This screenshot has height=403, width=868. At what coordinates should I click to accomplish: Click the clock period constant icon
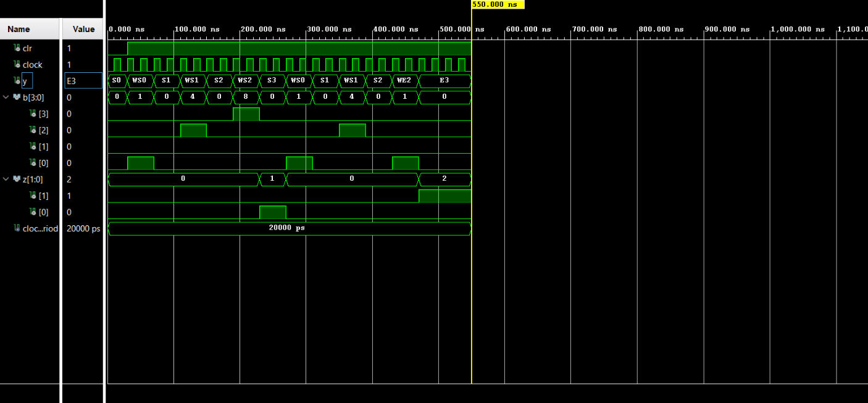(x=17, y=228)
